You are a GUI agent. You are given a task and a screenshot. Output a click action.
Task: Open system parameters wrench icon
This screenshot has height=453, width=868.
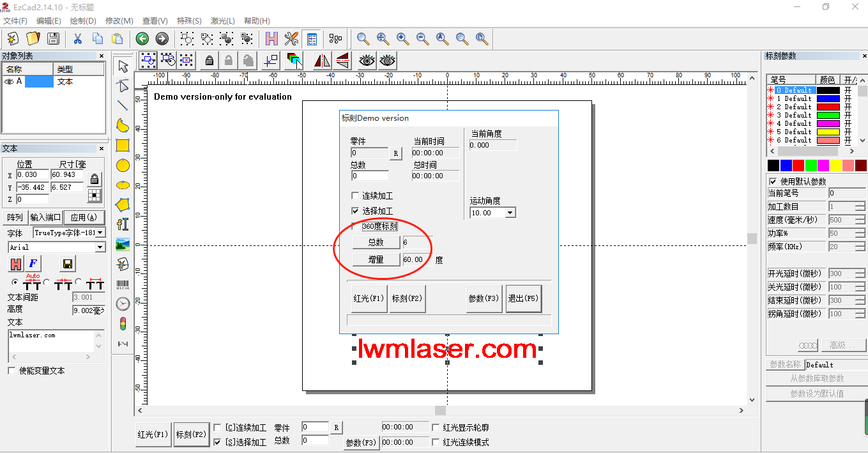[x=292, y=38]
